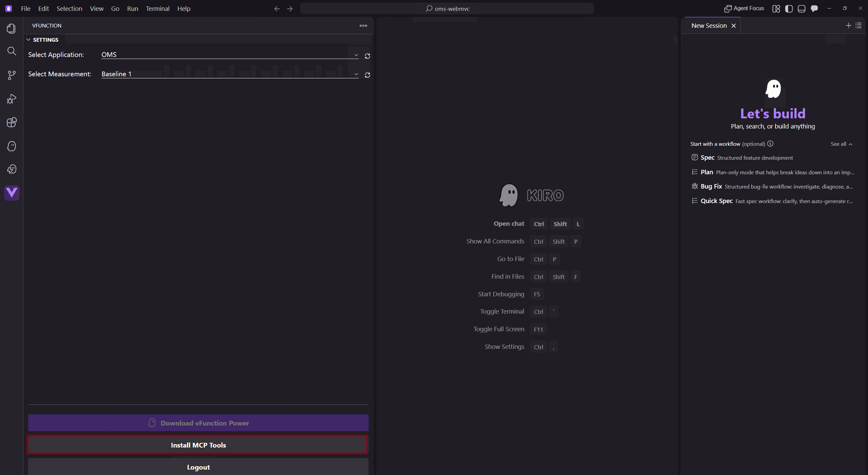868x475 pixels.
Task: Open the vFunction view in activity bar
Action: point(12,193)
